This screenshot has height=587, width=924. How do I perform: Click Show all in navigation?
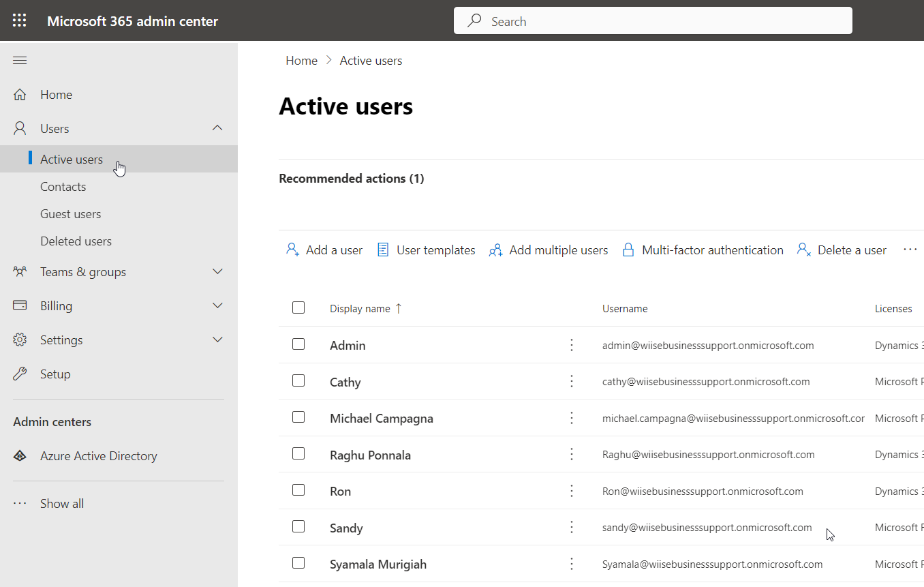pyautogui.click(x=62, y=504)
